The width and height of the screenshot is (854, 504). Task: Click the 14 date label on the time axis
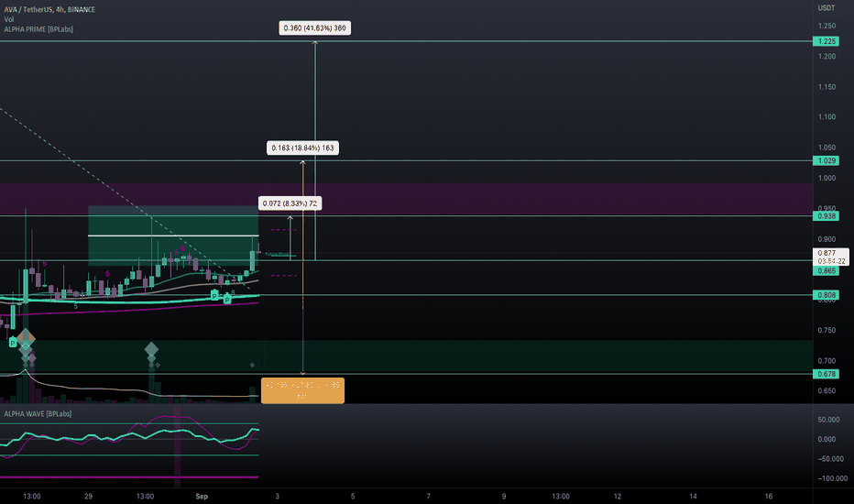click(693, 497)
